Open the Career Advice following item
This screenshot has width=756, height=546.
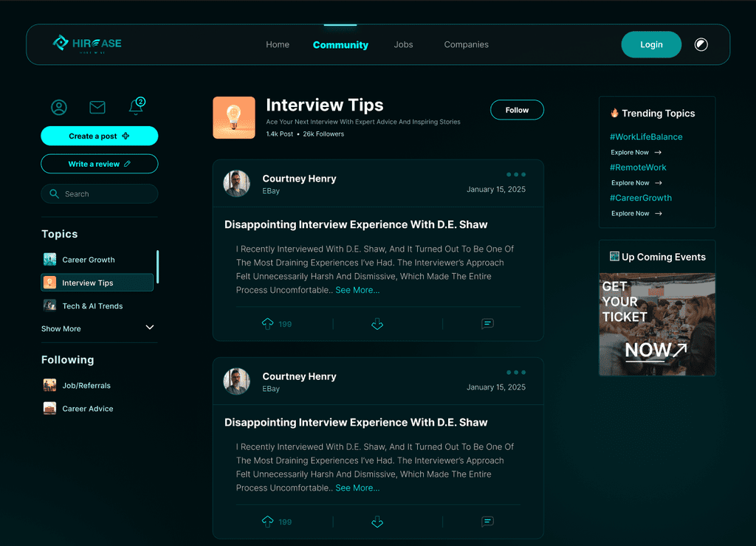(x=78, y=408)
